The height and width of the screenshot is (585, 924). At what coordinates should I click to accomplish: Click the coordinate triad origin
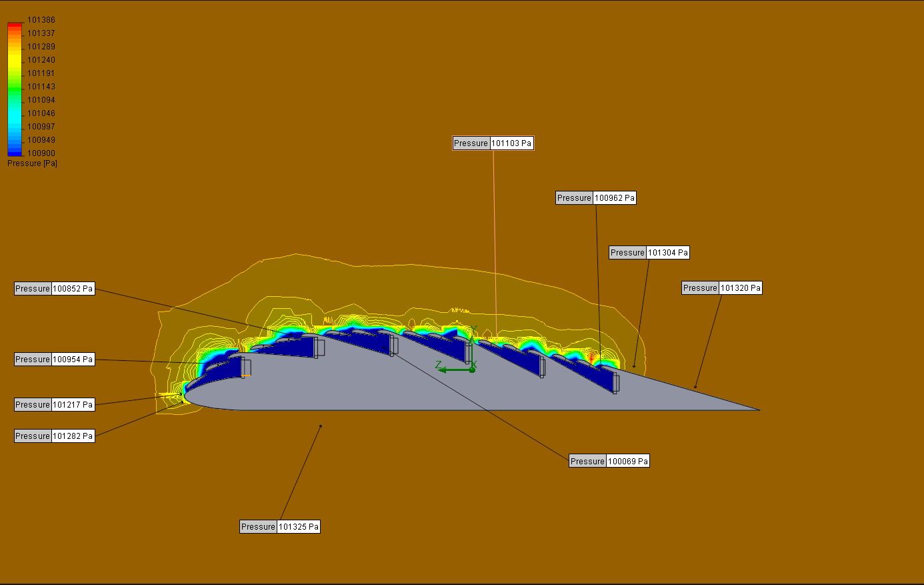(x=472, y=370)
